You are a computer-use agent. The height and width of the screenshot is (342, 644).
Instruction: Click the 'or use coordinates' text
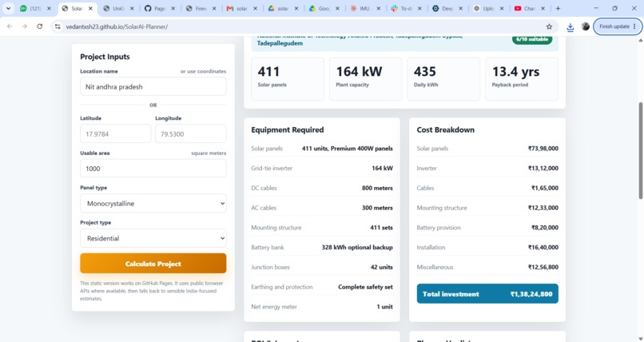tap(203, 71)
